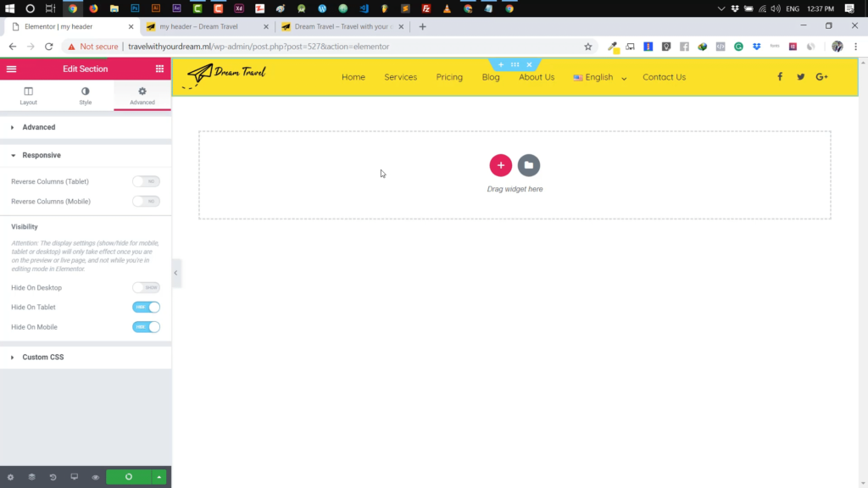Click the add section plus handle

point(501,64)
